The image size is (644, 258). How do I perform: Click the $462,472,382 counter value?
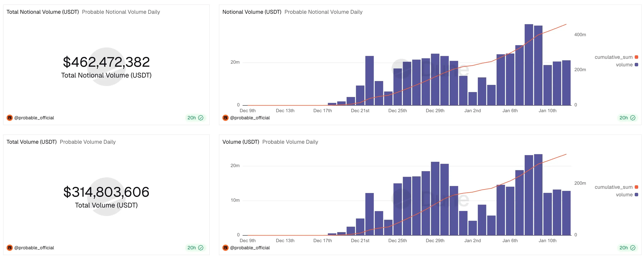coord(106,62)
